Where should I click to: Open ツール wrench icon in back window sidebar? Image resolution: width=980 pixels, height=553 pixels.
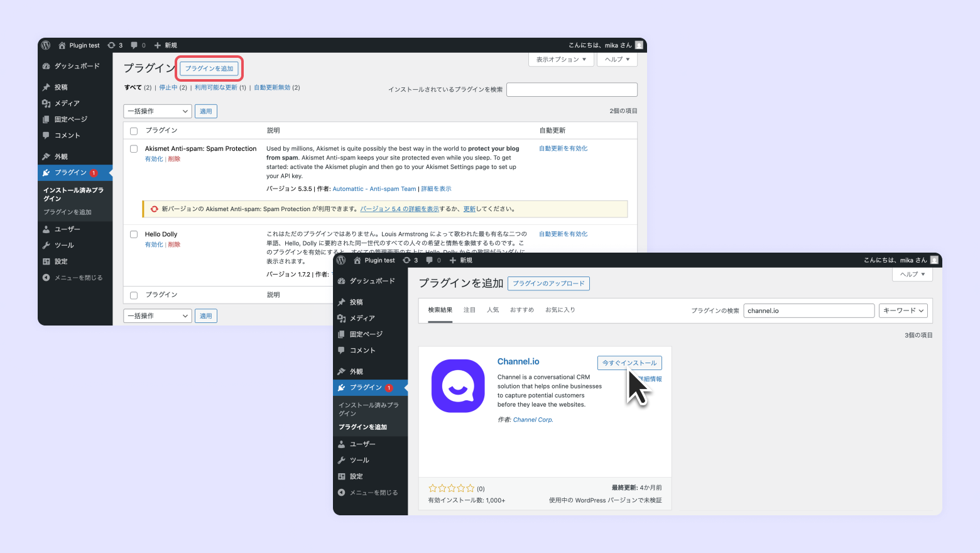click(46, 245)
